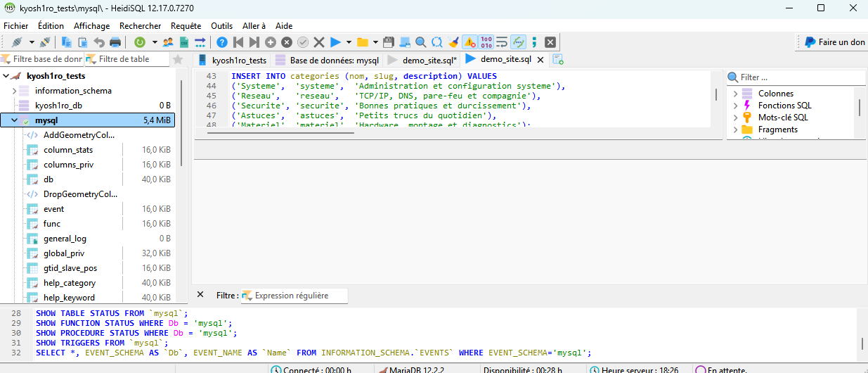Open the Affichage menu
The image size is (868, 373).
tap(92, 25)
